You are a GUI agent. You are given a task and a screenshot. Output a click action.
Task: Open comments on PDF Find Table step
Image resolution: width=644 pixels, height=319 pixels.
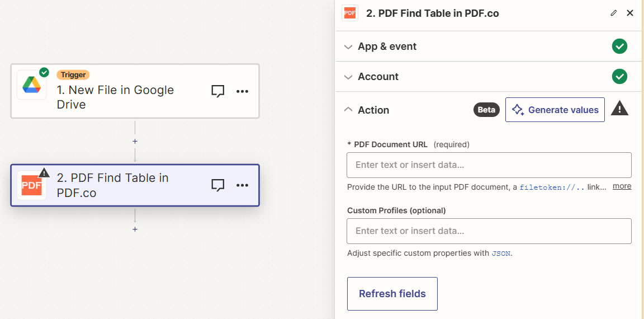pos(217,185)
